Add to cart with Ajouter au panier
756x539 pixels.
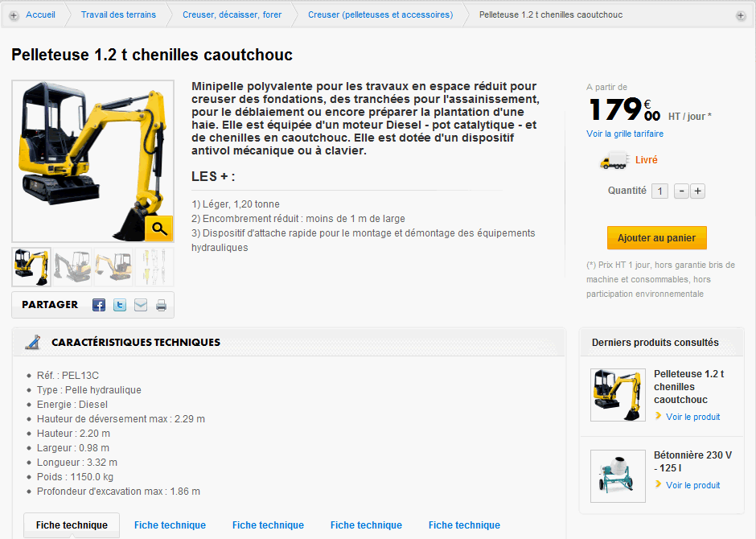(x=657, y=237)
